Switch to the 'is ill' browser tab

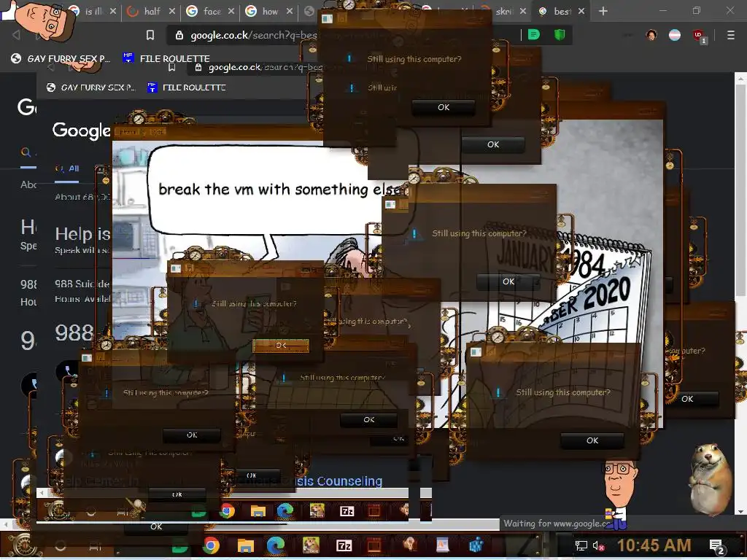coord(94,11)
